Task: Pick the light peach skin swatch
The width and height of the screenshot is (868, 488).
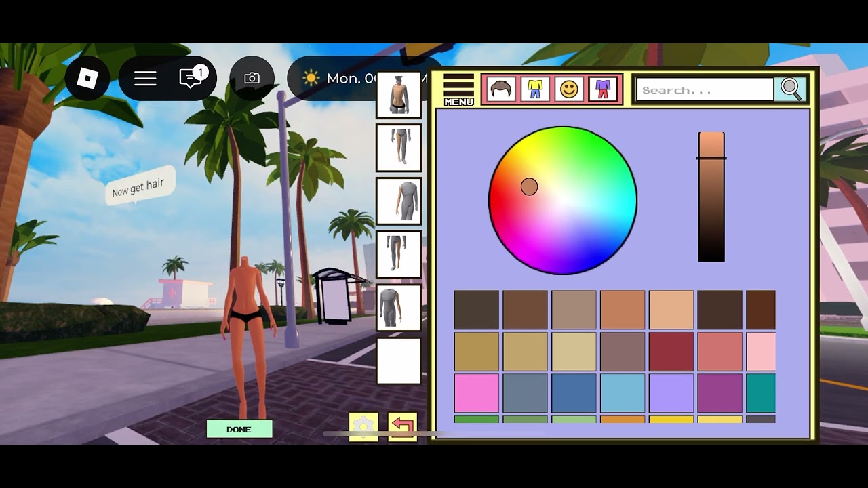Action: (671, 310)
